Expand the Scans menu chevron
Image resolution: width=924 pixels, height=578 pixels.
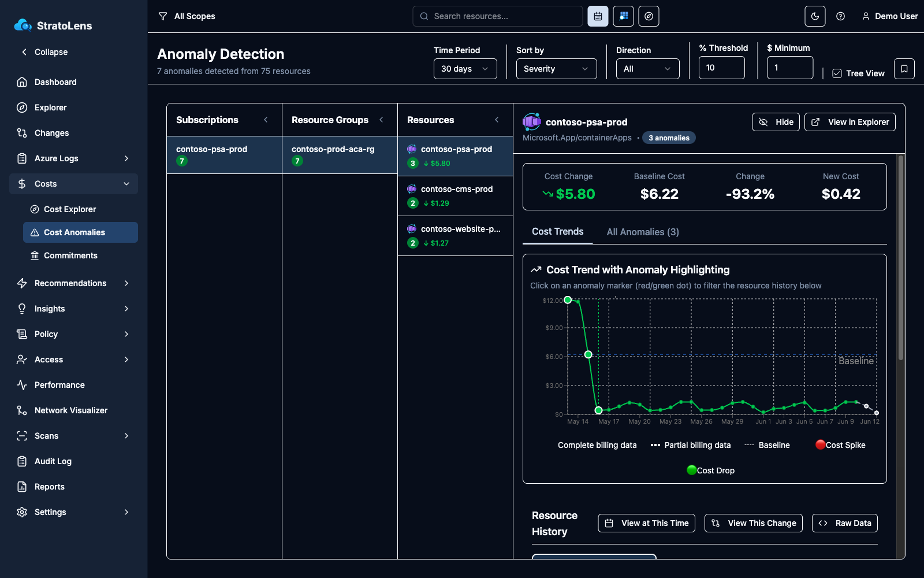pyautogui.click(x=126, y=436)
